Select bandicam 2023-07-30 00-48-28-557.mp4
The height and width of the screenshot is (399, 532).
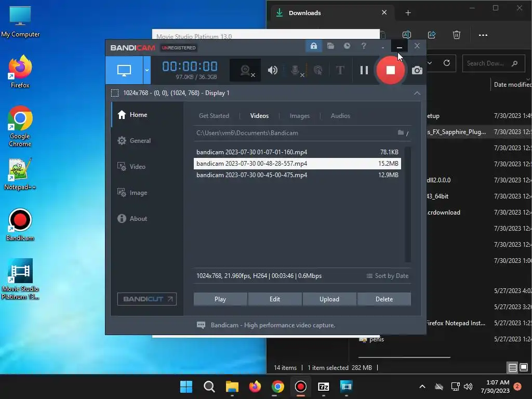point(297,164)
